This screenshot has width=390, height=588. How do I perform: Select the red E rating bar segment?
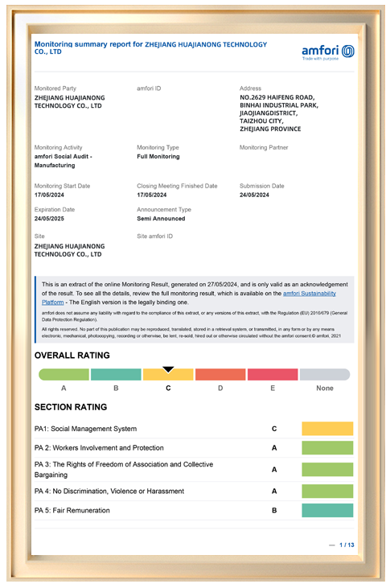pyautogui.click(x=273, y=374)
